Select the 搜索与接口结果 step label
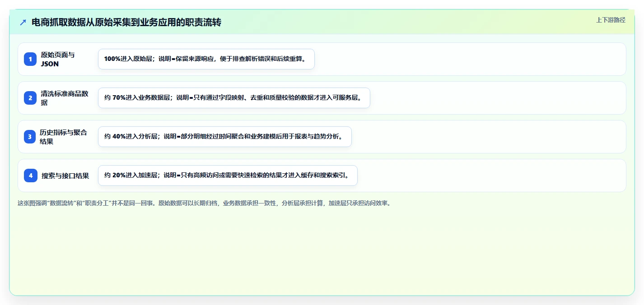Viewport: 644px width, 305px height. (65, 176)
